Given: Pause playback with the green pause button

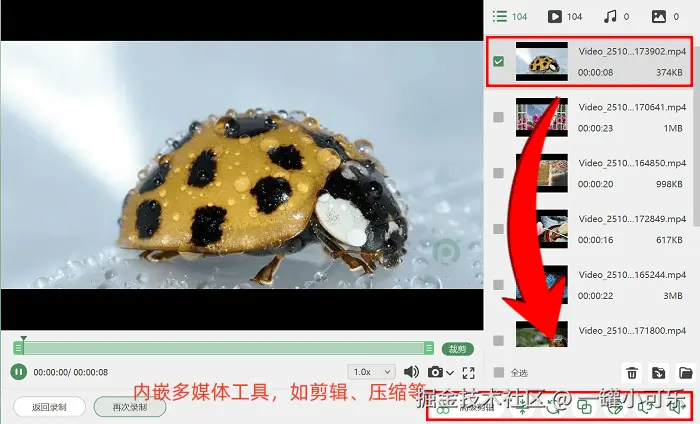Looking at the screenshot, I should (18, 372).
